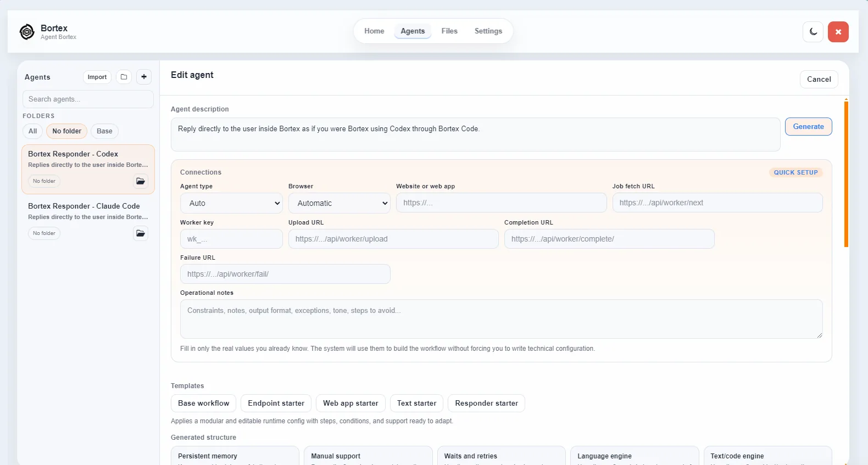Switch to the Agents tab
Image resolution: width=868 pixels, height=465 pixels.
pos(413,31)
